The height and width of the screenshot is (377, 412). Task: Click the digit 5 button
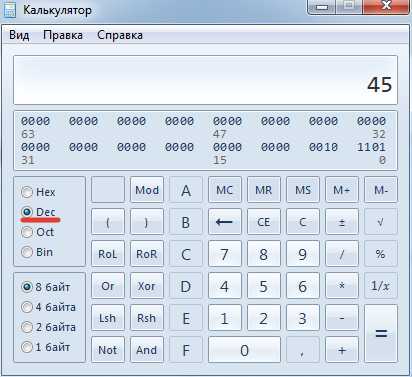click(264, 286)
